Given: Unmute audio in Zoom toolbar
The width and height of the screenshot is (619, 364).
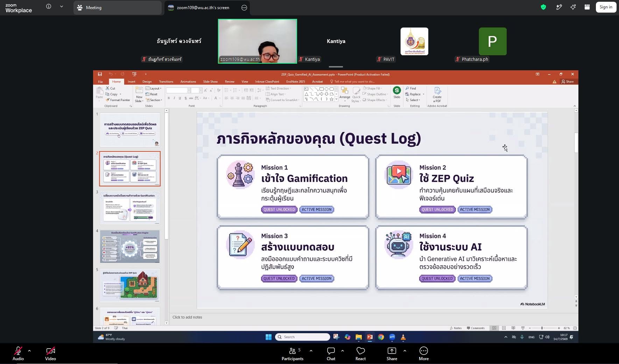Looking at the screenshot, I should (x=18, y=354).
